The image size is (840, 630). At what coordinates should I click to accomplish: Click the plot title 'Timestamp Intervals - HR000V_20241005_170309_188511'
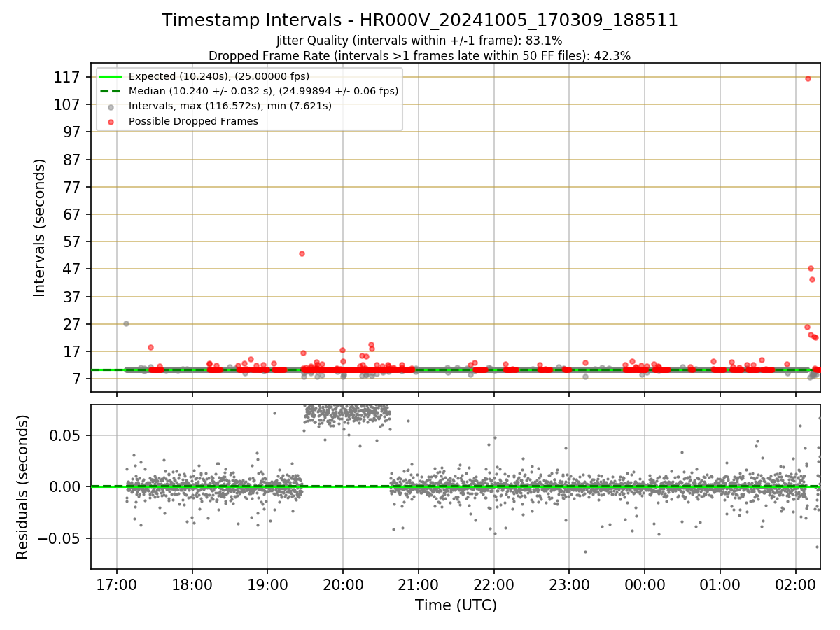pos(420,20)
